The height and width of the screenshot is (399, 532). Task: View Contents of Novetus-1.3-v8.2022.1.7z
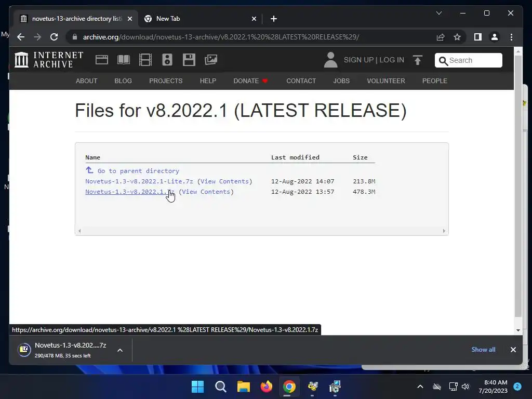[x=206, y=192]
